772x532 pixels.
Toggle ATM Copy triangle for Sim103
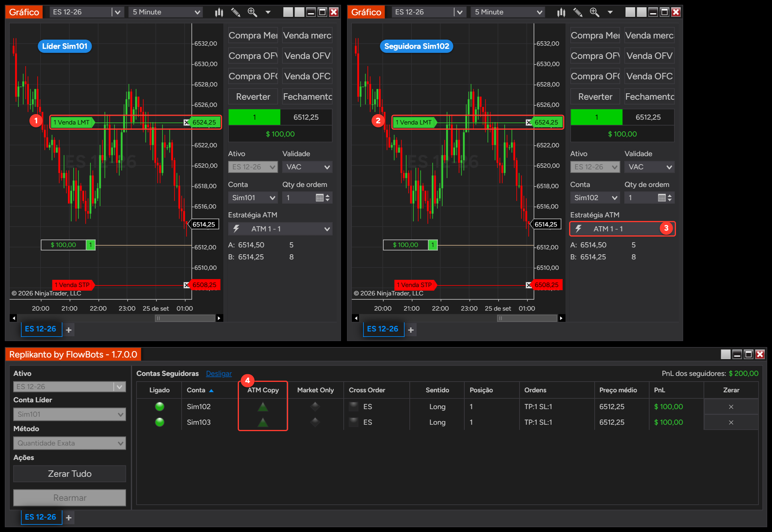click(263, 422)
